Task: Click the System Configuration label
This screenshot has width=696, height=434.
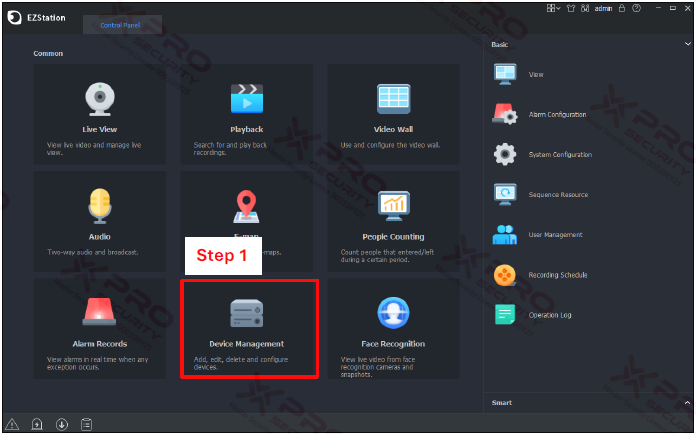Action: tap(560, 154)
